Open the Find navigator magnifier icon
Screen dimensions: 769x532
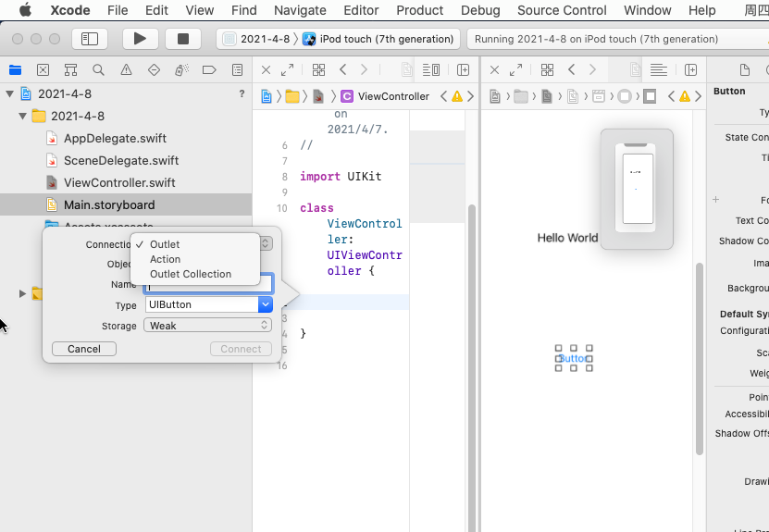coord(99,70)
